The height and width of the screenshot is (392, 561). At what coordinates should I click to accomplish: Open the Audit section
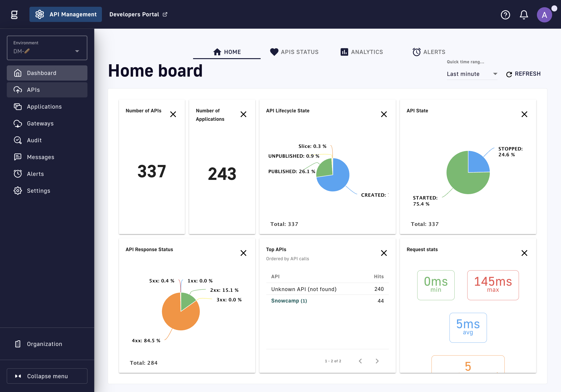click(47, 140)
